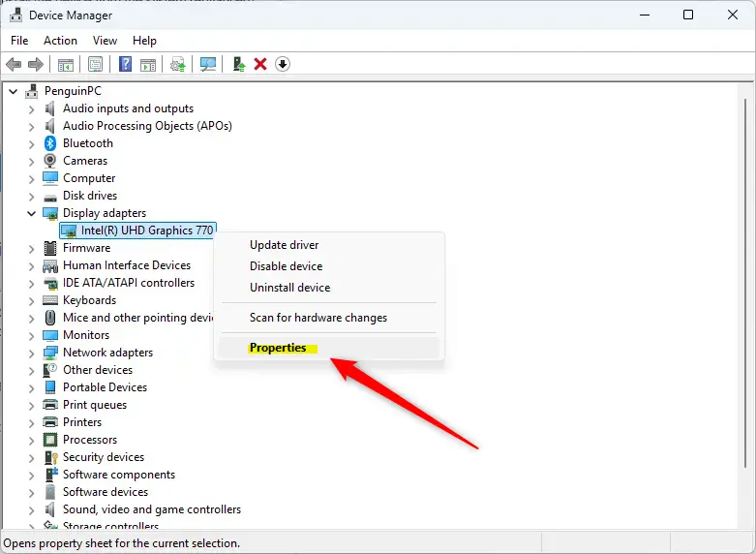The height and width of the screenshot is (554, 756).
Task: Click the Disable device down-arrow icon
Action: pos(283,64)
